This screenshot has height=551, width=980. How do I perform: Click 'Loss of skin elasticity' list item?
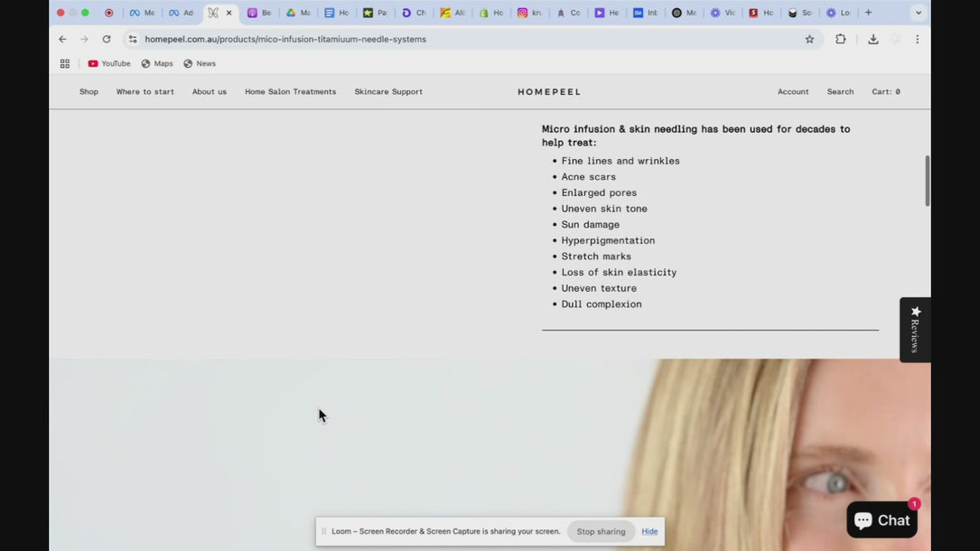point(619,273)
